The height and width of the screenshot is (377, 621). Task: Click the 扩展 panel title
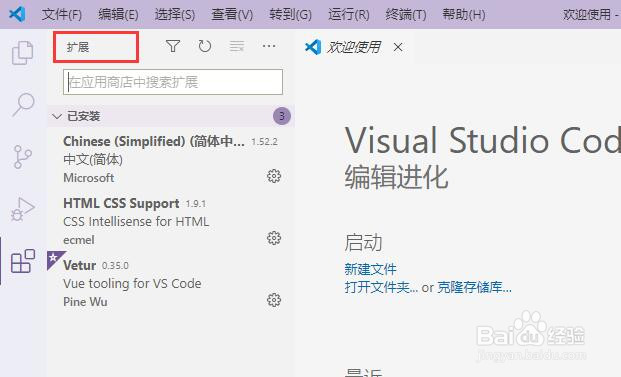tap(78, 48)
